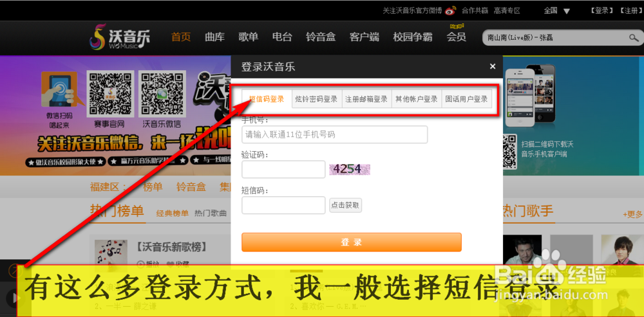Screen dimensions: 644x317
Task: Open the 铃音盒 link in 福建区 bar
Action: pos(191,187)
